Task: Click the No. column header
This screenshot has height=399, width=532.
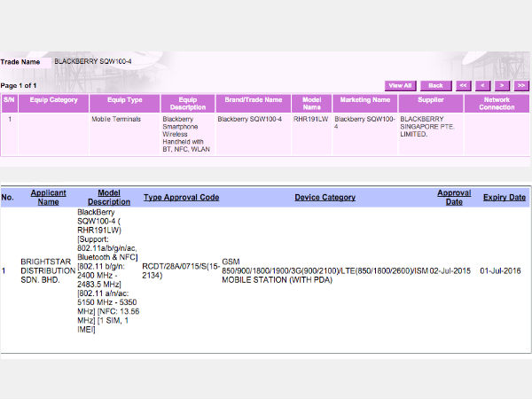Action: pyautogui.click(x=7, y=198)
